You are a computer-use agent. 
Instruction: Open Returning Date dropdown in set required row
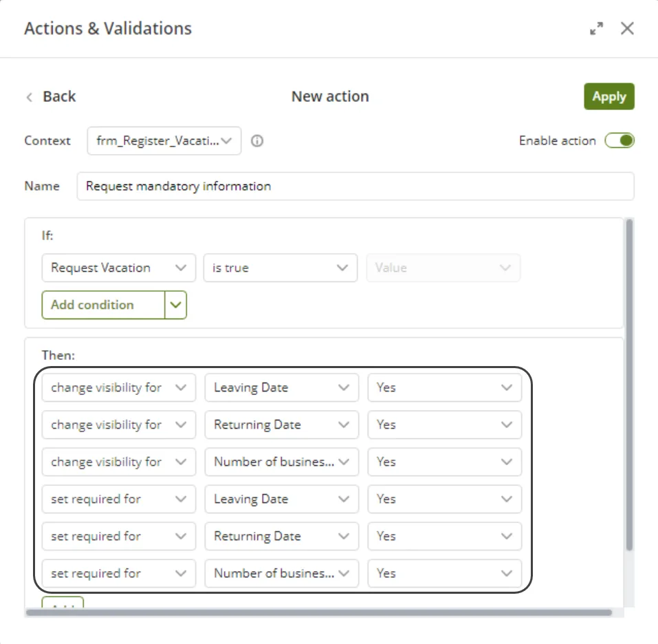(x=282, y=536)
